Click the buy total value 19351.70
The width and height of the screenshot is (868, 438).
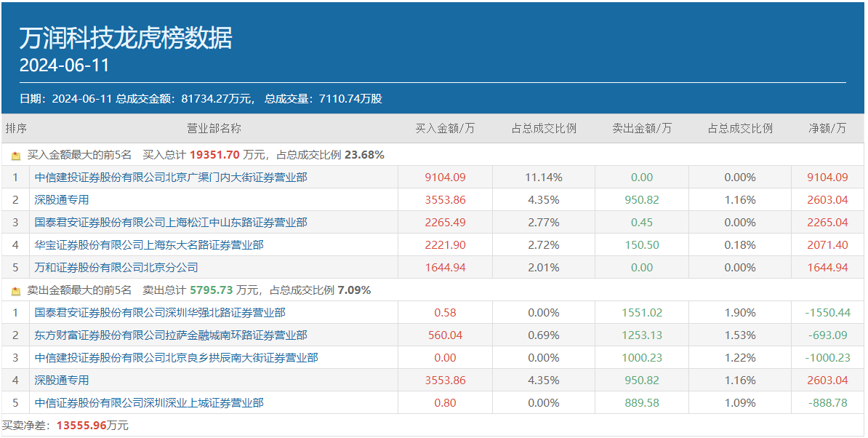pyautogui.click(x=214, y=155)
